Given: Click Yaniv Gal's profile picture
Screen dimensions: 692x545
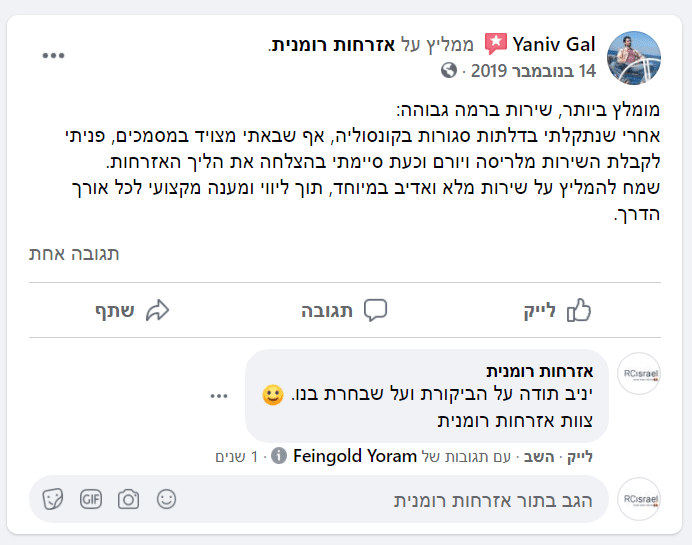Looking at the screenshot, I should 634,57.
